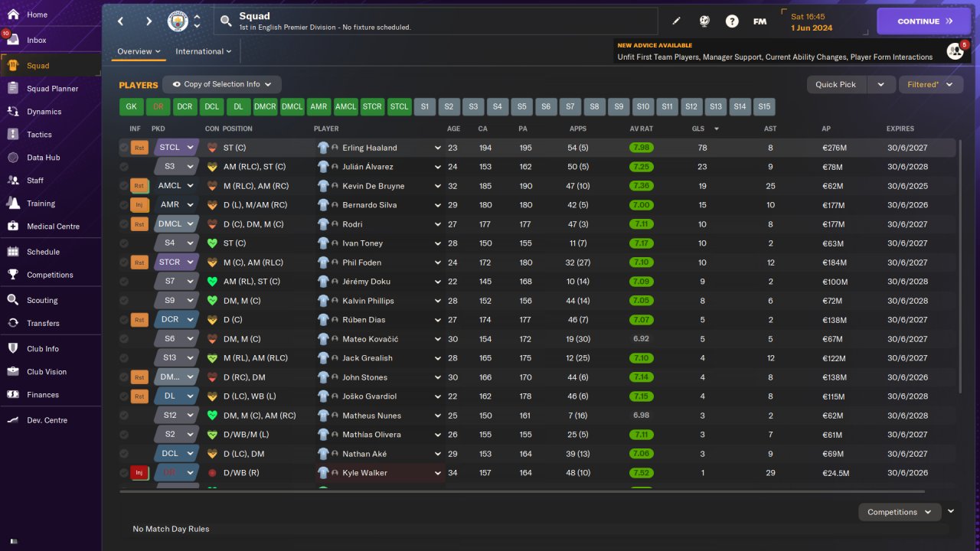Viewport: 980px width, 551px height.
Task: Switch to the Overview tab
Action: coord(139,51)
